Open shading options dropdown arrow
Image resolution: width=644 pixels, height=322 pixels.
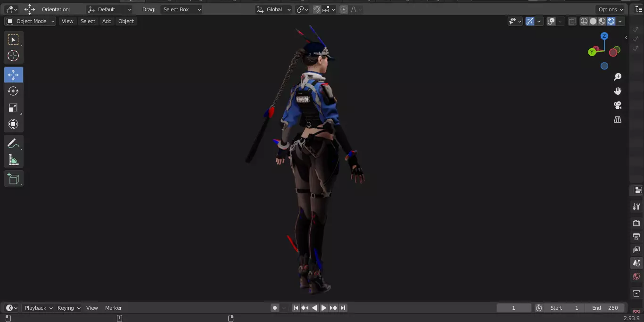pos(620,21)
